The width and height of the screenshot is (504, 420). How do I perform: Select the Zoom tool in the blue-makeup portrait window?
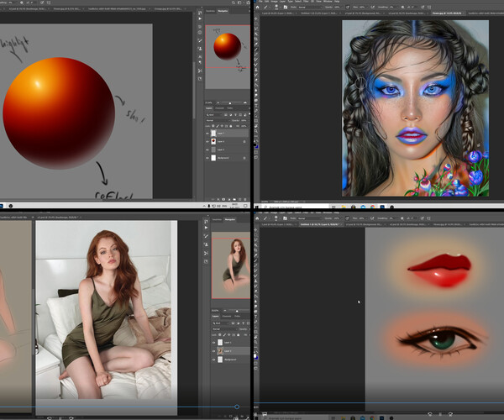256,131
